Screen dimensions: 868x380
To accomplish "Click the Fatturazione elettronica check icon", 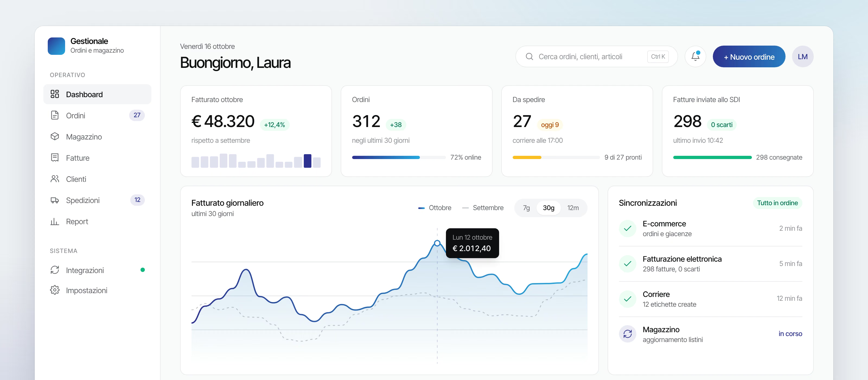I will coord(627,264).
